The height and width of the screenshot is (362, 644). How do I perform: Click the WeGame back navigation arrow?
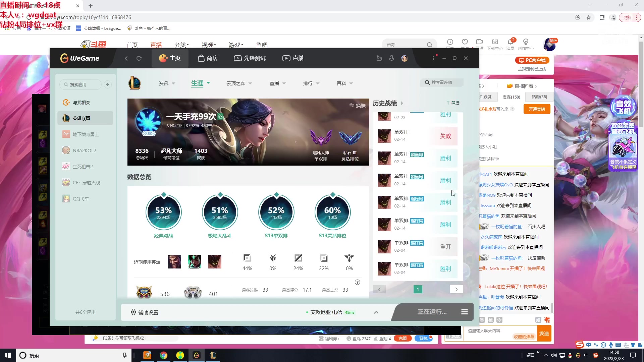point(126,58)
